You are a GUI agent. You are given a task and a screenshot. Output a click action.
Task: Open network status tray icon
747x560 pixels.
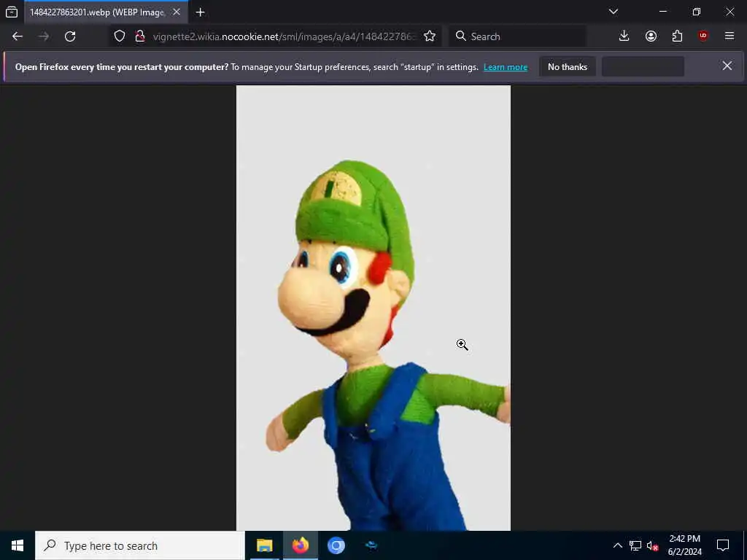pos(635,545)
